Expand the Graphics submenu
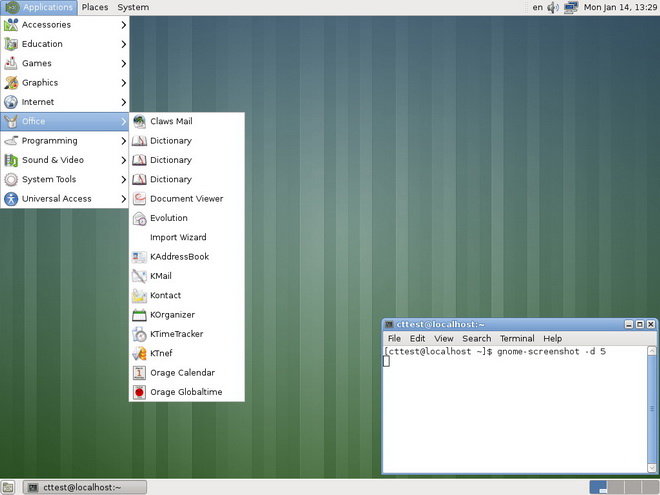Viewport: 660px width, 495px height. pyautogui.click(x=65, y=82)
